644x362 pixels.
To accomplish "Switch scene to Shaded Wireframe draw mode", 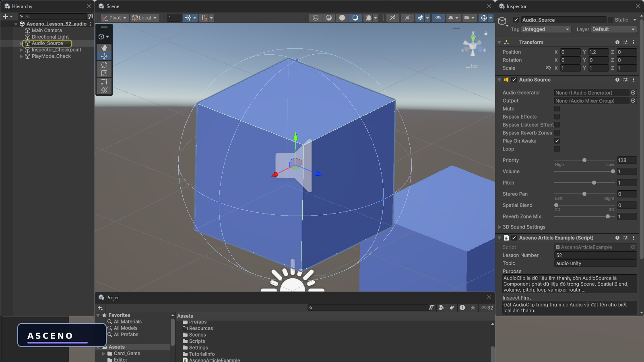I will pos(329,18).
